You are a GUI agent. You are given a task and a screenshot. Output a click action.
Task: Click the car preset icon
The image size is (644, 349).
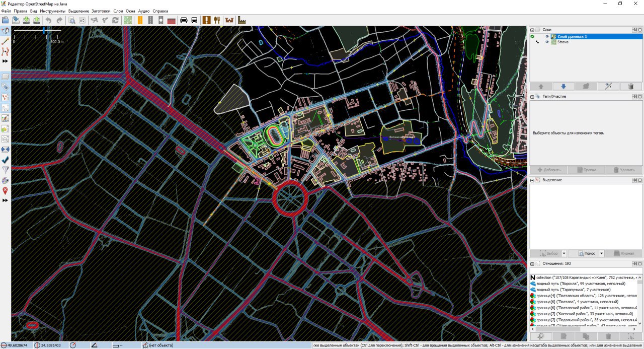[x=184, y=20]
